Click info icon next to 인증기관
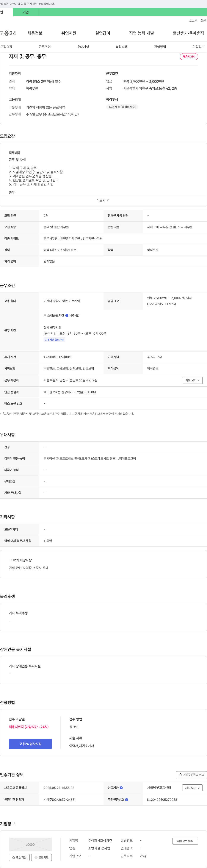 (121, 788)
